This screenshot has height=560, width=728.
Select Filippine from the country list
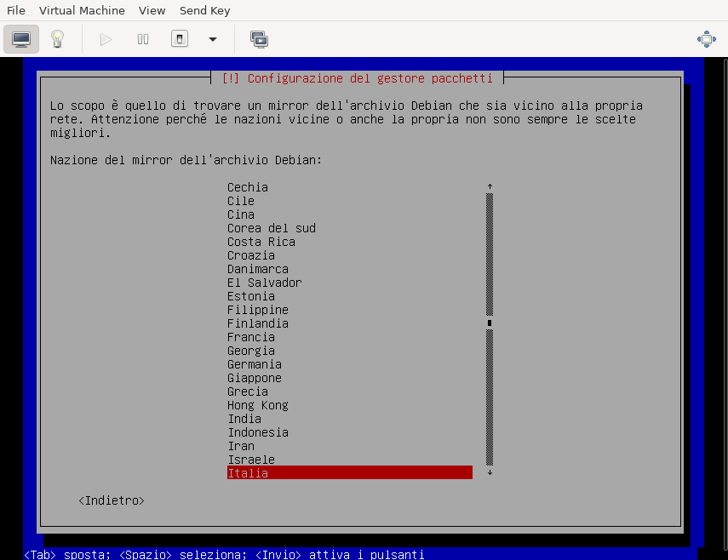point(350,310)
